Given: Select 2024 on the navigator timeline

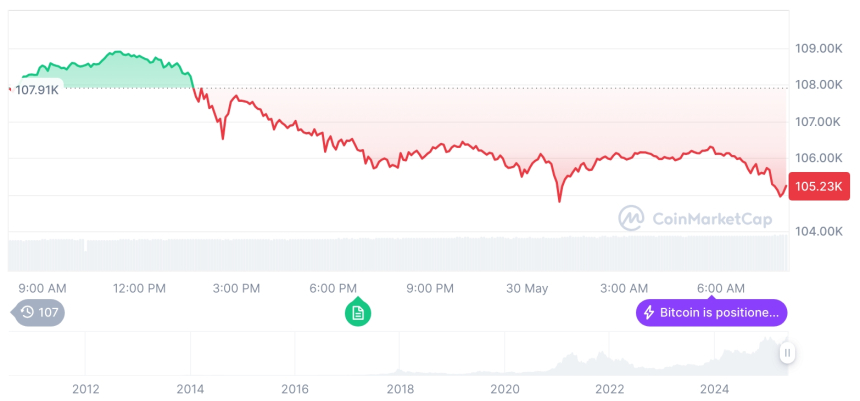Looking at the screenshot, I should pyautogui.click(x=714, y=389).
